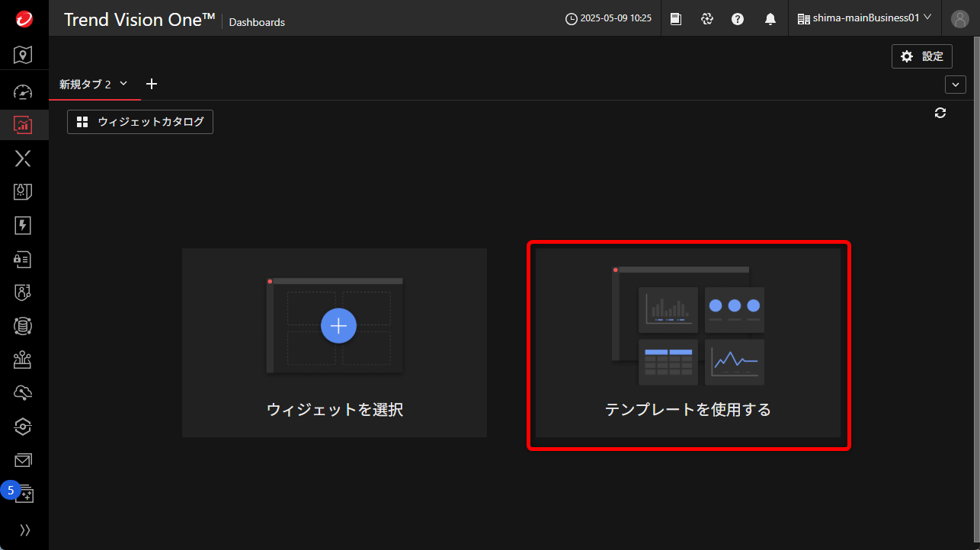The height and width of the screenshot is (550, 980).
Task: Click the Trend Micro logo icon
Action: [x=24, y=19]
